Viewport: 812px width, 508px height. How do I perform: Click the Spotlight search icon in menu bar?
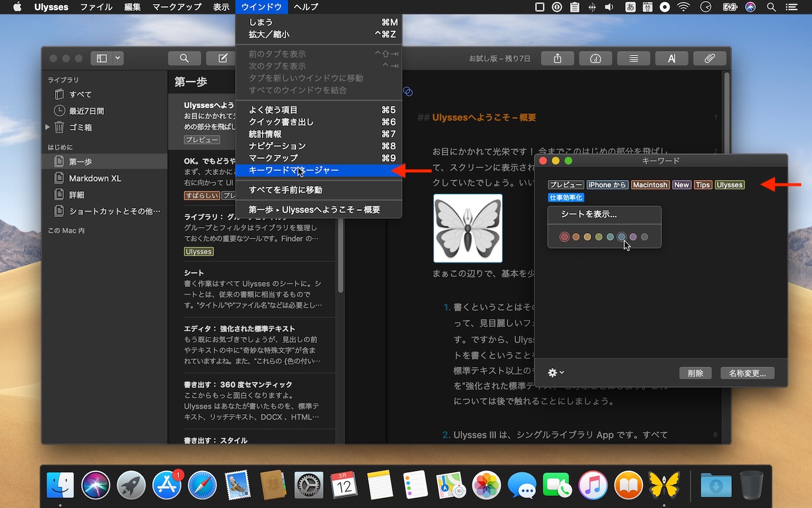click(771, 7)
